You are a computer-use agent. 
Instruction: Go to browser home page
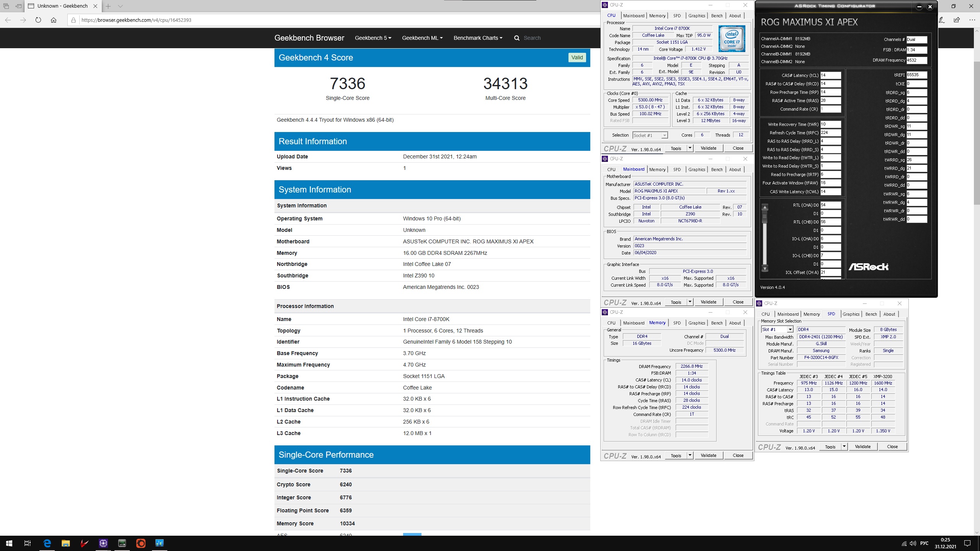[54, 20]
